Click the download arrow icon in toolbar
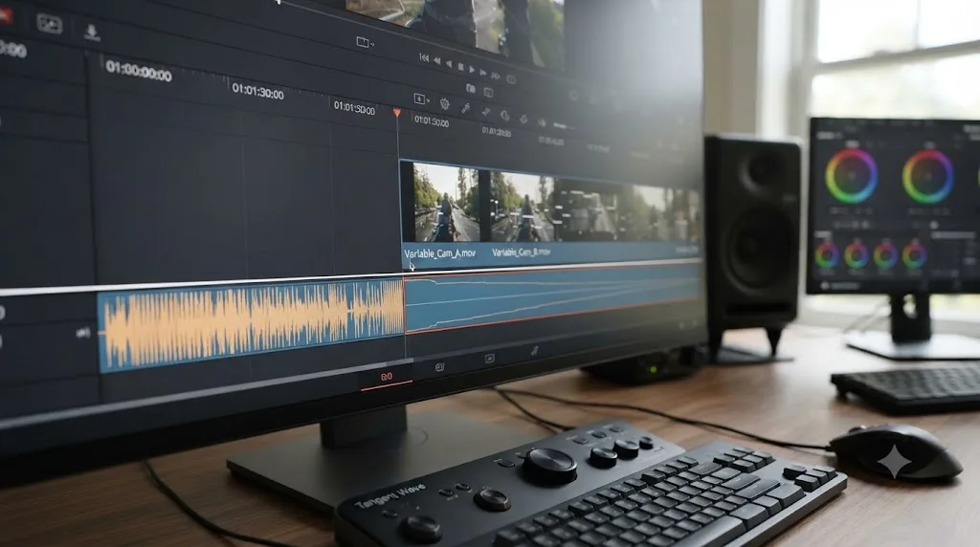This screenshot has height=547, width=980. (x=92, y=33)
